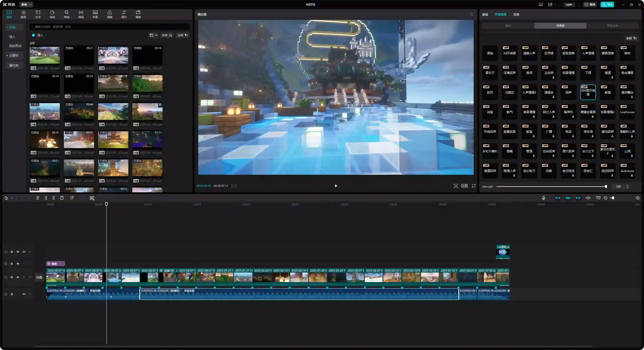Click the 审阅 review button

pyautogui.click(x=590, y=5)
